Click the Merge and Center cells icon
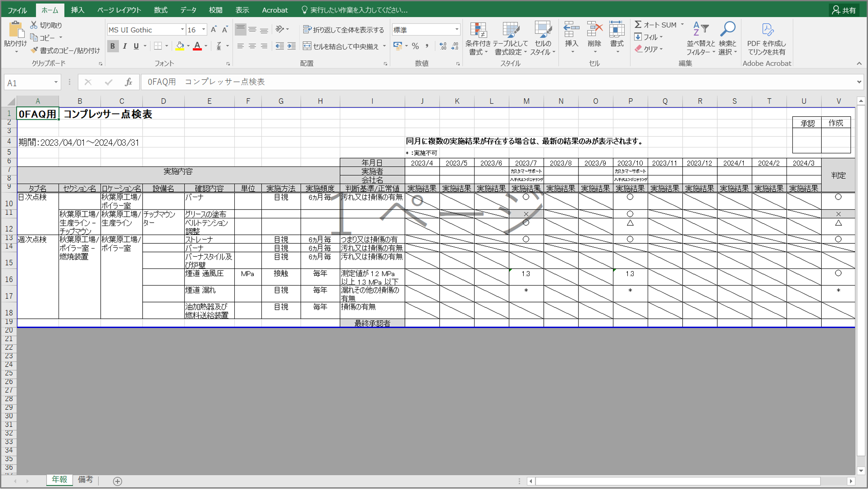Viewport: 868px width, 489px height. tap(307, 46)
